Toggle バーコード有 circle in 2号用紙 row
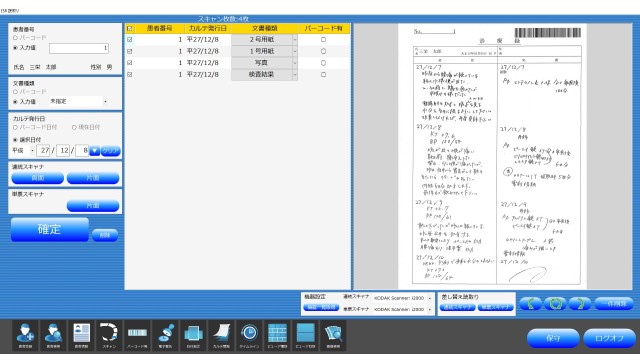 tap(323, 40)
